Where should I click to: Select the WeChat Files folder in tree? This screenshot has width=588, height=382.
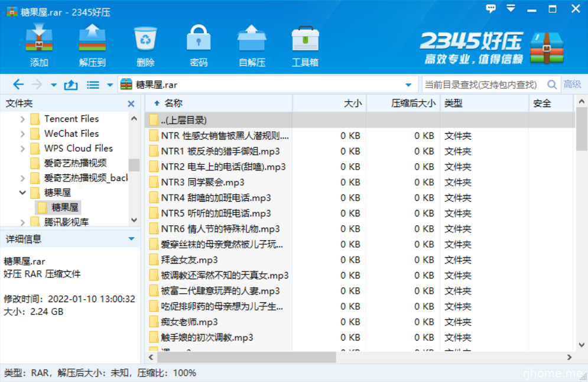click(65, 134)
